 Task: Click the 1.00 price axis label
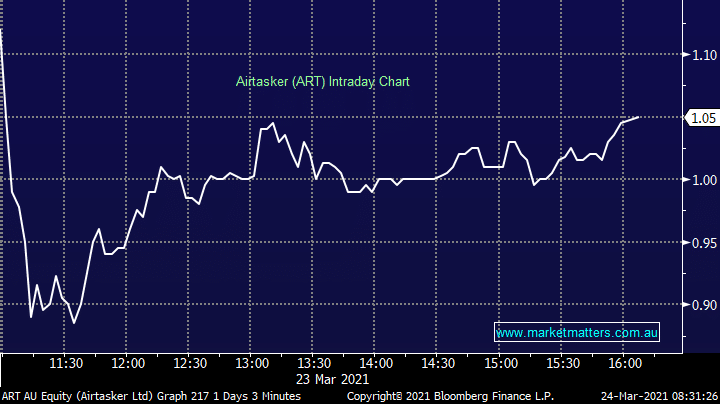[704, 180]
